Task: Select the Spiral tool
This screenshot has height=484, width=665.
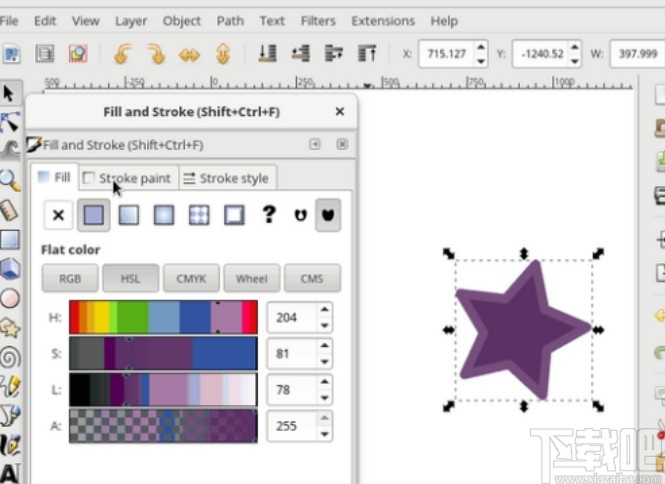Action: [9, 357]
